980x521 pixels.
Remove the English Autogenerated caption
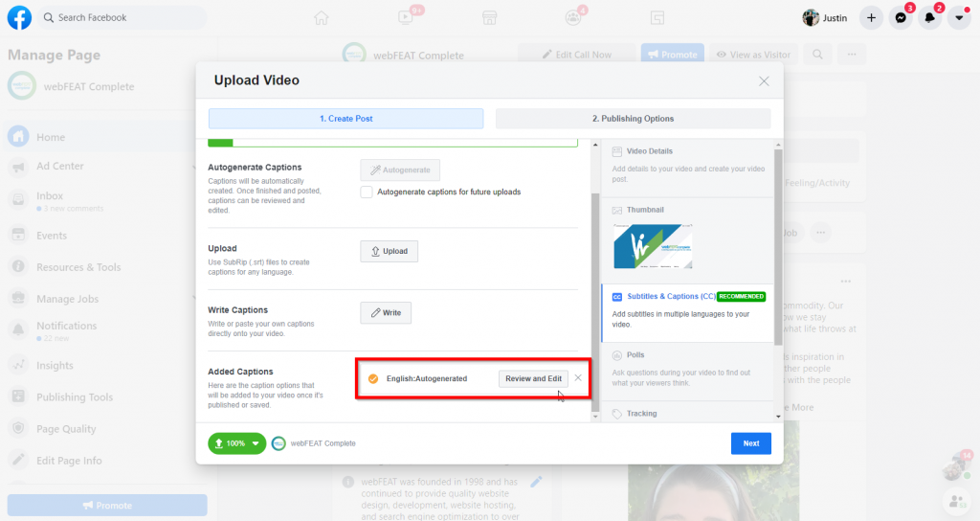click(578, 378)
